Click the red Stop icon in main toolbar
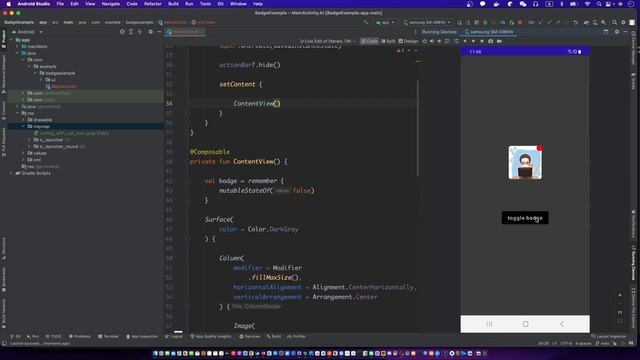This screenshot has width=640, height=360. coord(520,22)
